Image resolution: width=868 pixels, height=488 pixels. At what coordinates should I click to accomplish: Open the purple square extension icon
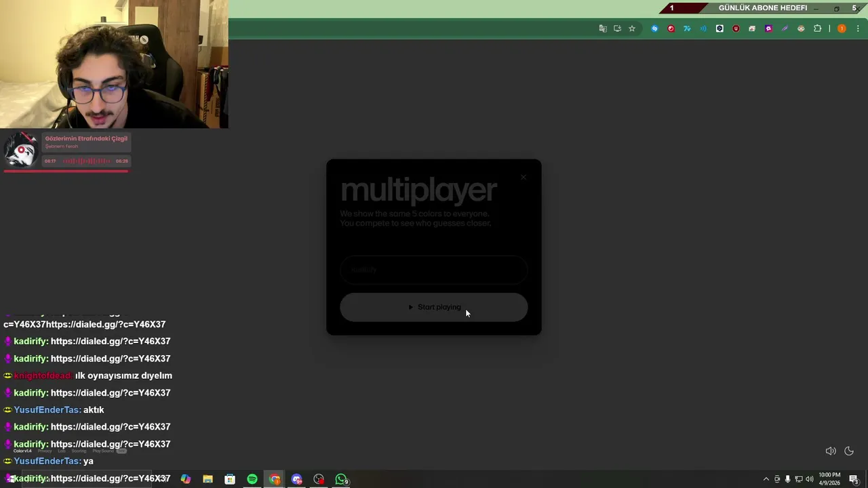tap(768, 28)
